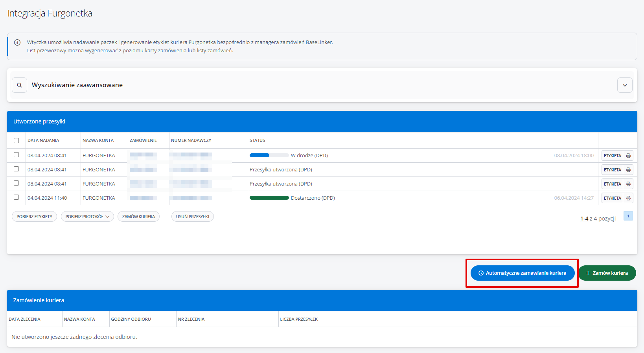Click printer icon in 04.04.2024 11:40 row
This screenshot has width=644, height=353.
[628, 198]
